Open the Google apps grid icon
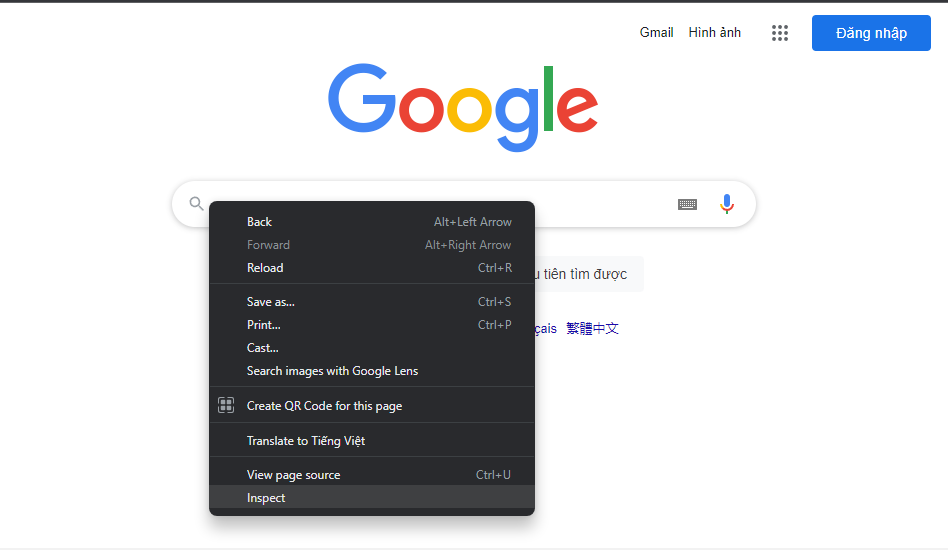This screenshot has height=550, width=948. (780, 33)
